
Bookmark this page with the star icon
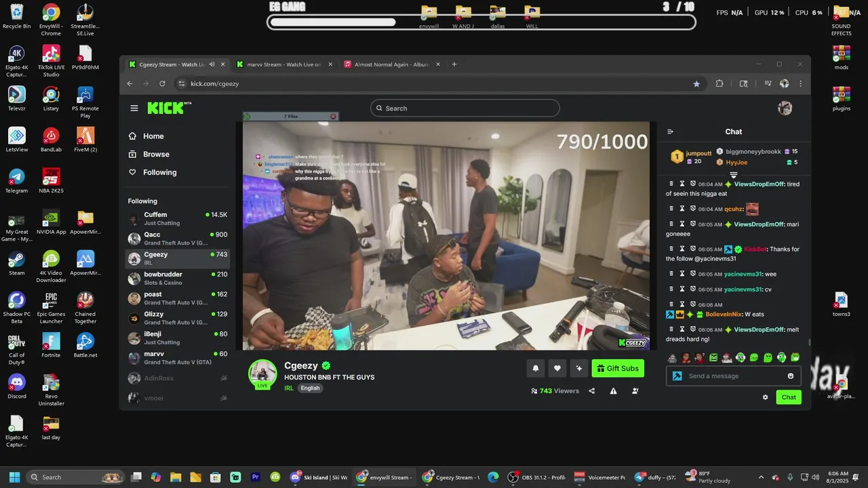[696, 83]
